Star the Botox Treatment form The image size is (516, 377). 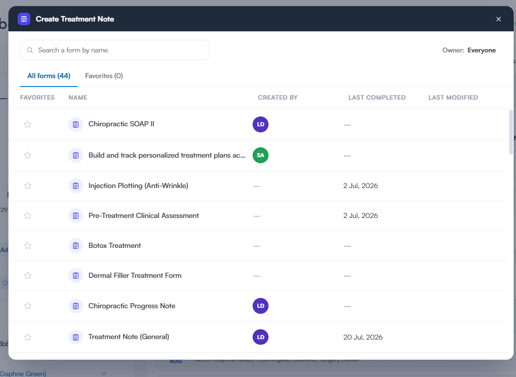[28, 246]
